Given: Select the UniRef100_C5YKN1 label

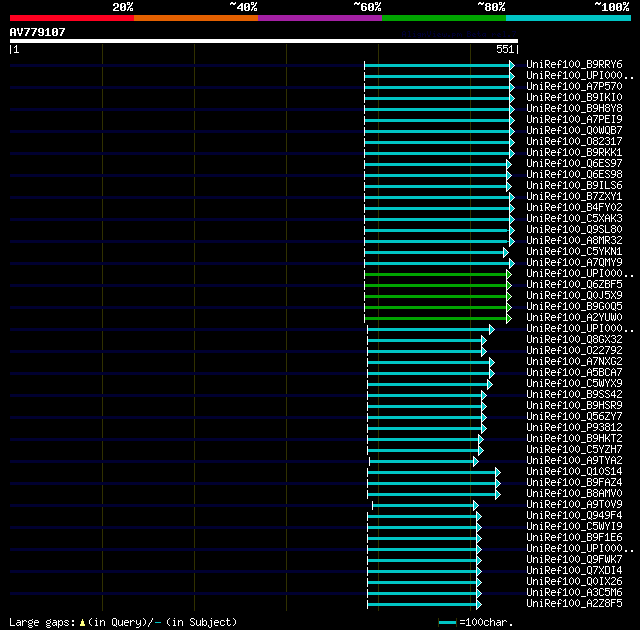Looking at the screenshot, I should [x=574, y=252].
